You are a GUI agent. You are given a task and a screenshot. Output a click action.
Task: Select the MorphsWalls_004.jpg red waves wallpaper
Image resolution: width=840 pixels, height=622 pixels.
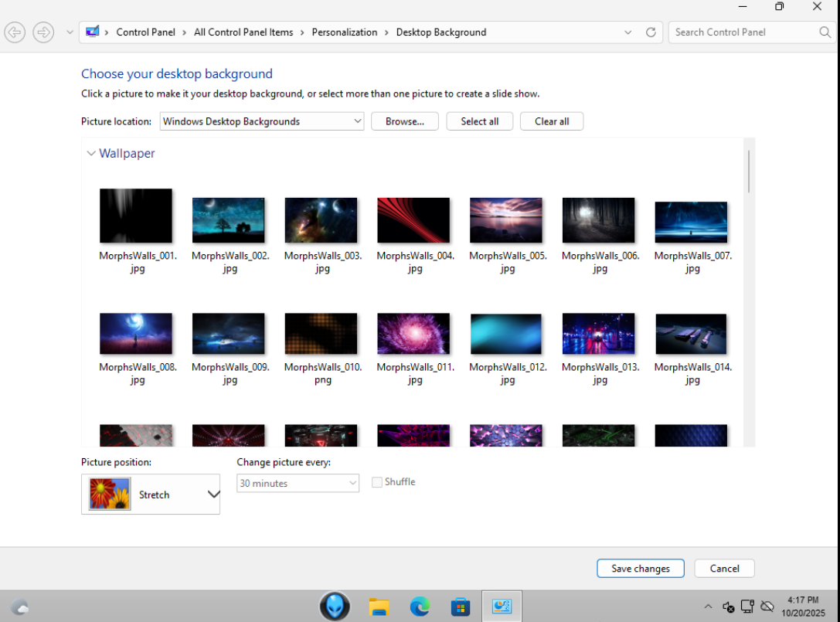point(413,220)
